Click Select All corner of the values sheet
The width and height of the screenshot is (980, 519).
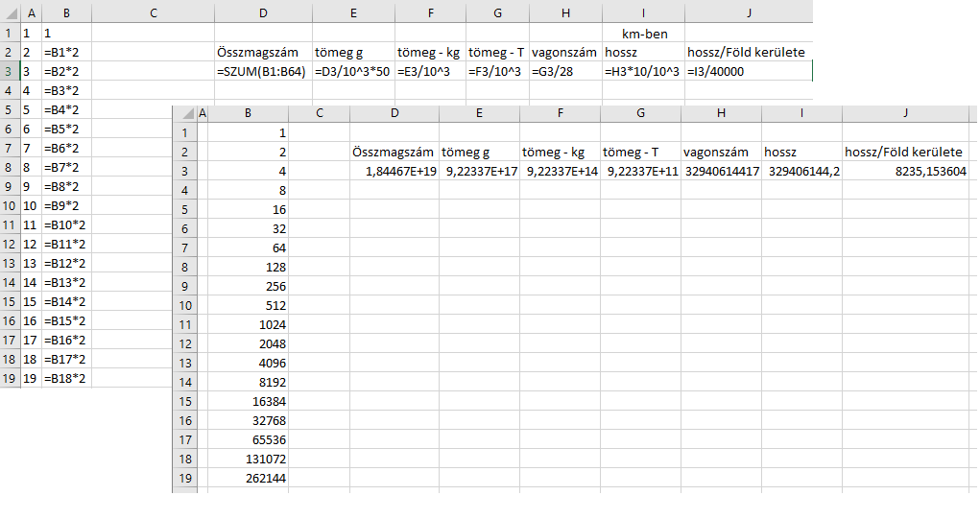182,113
